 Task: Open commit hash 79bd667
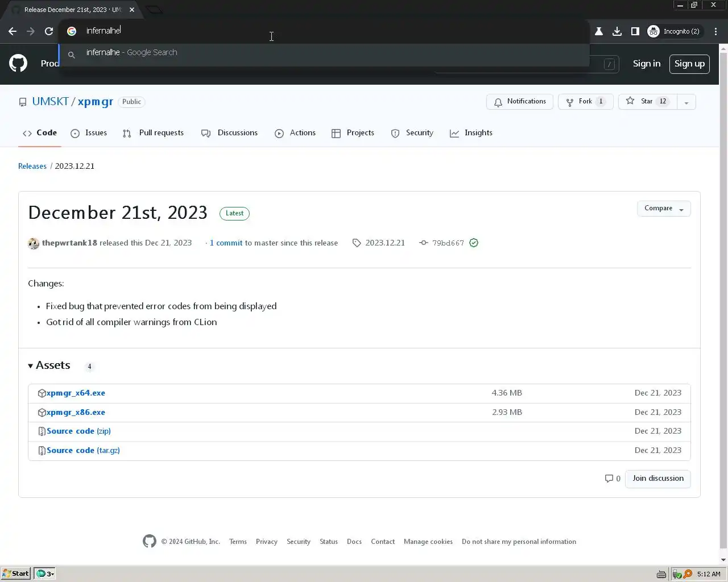[x=448, y=243]
